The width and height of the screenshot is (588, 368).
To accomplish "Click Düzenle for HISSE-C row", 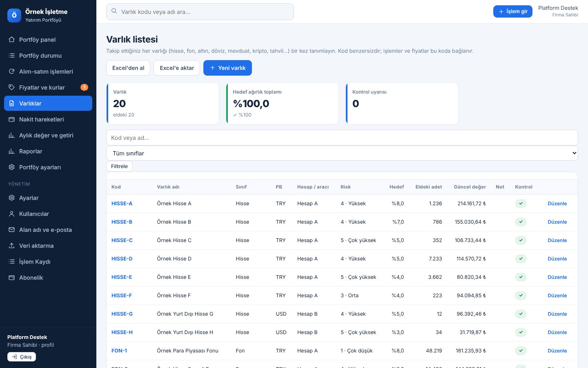I will (x=557, y=240).
